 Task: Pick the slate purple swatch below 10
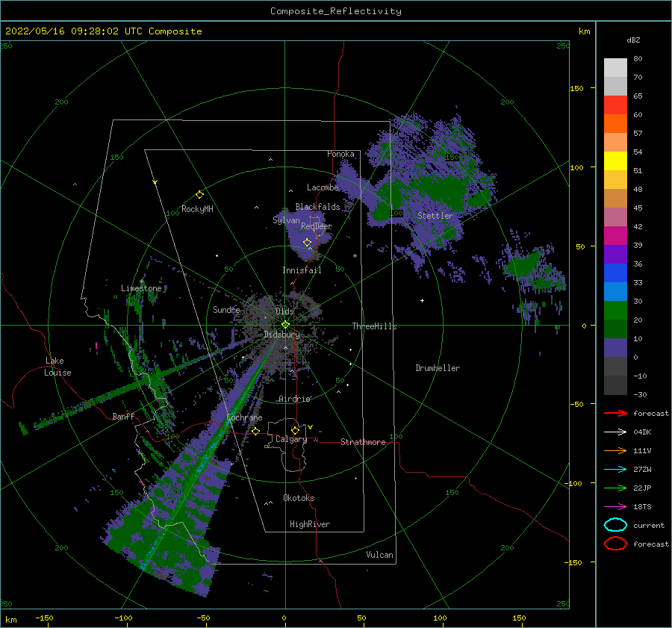pos(615,348)
